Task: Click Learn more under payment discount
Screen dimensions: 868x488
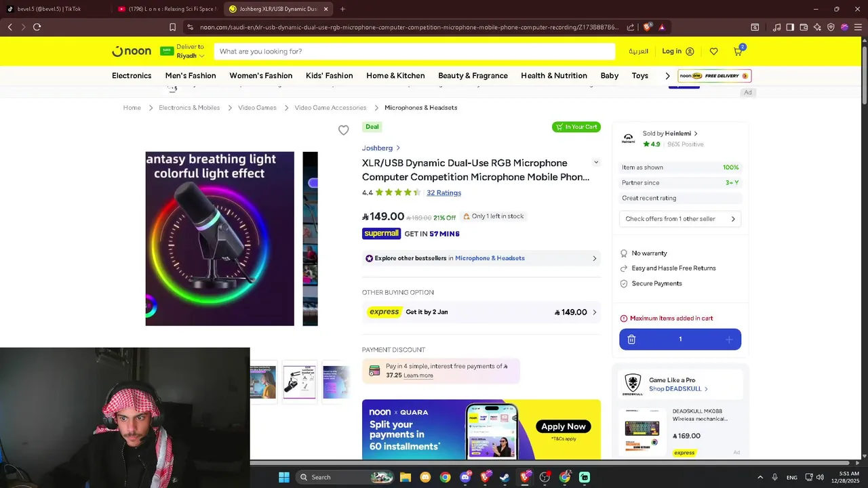Action: coord(418,375)
